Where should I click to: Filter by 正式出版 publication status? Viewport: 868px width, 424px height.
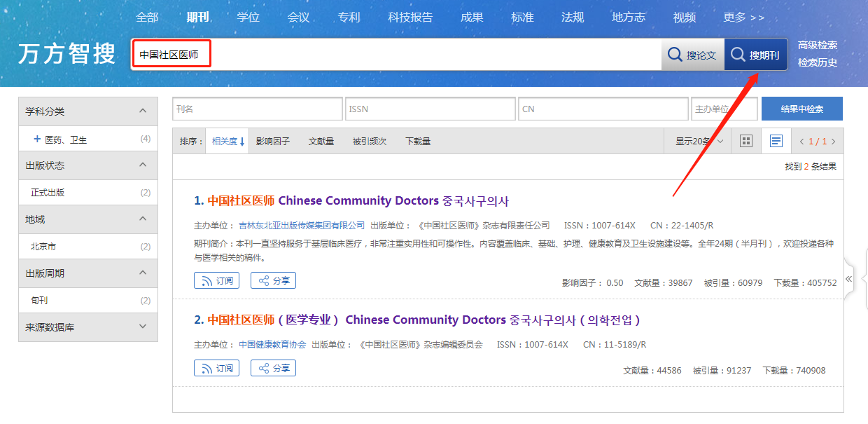[48, 192]
